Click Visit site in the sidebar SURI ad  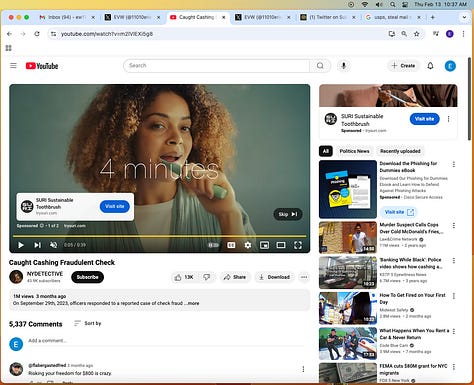coord(424,119)
